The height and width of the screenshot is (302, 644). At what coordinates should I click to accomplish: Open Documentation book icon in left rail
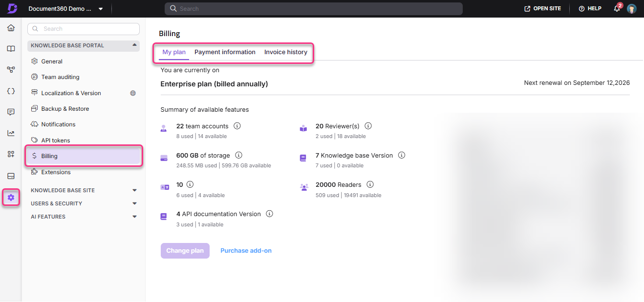[x=11, y=49]
